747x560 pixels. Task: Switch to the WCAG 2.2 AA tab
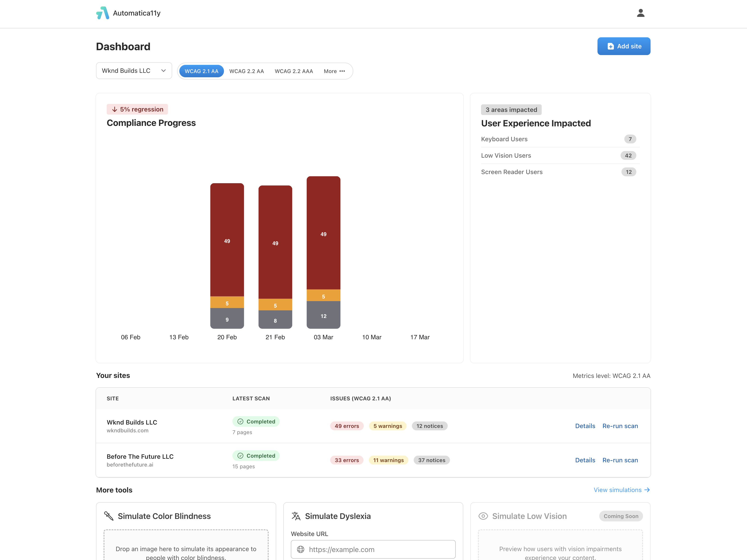click(x=247, y=71)
